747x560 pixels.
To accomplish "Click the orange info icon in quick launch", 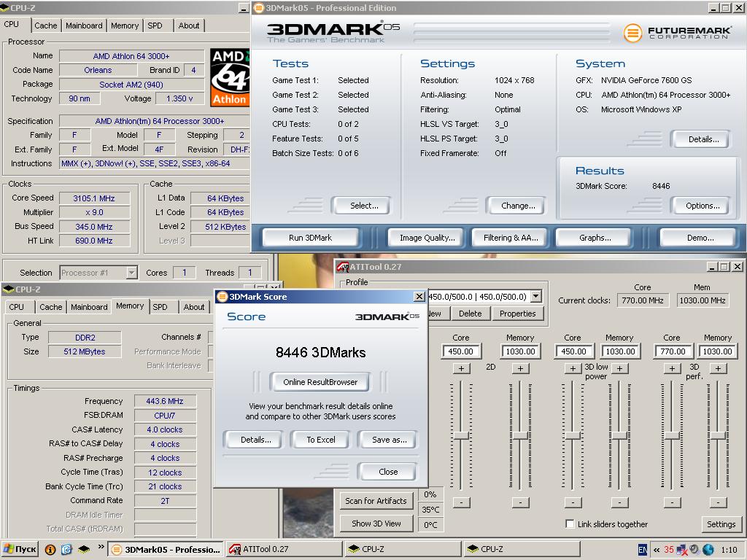I will click(x=50, y=549).
